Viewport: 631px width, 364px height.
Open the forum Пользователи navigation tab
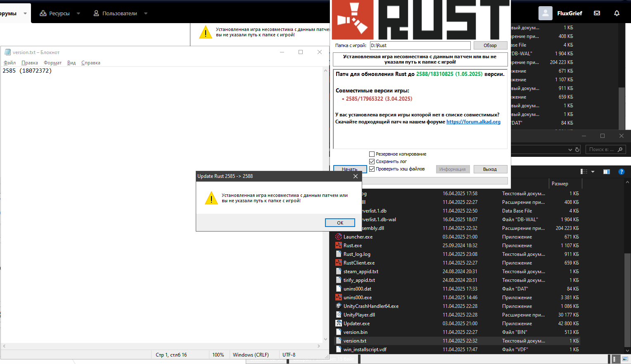115,13
